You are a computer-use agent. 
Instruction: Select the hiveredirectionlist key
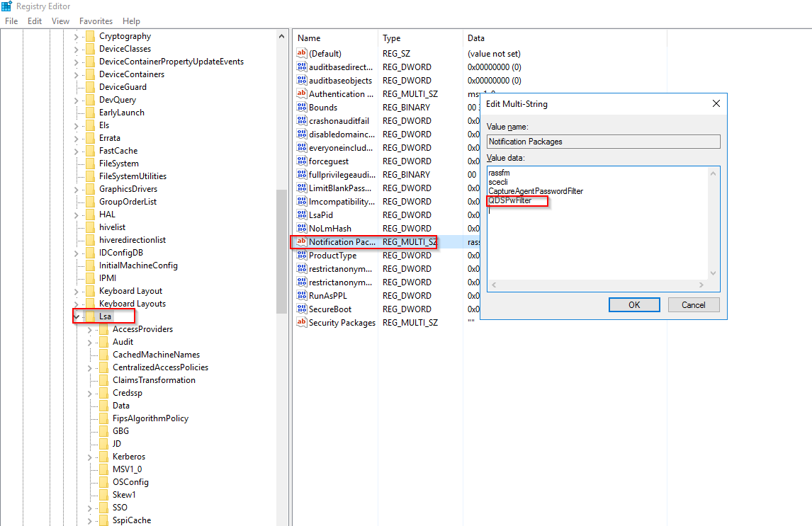132,240
